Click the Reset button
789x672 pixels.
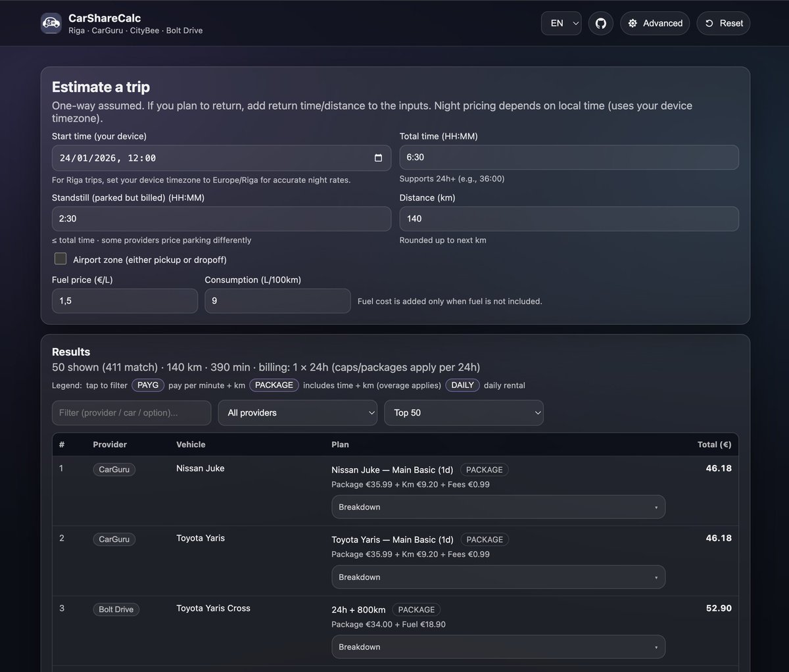pyautogui.click(x=723, y=23)
